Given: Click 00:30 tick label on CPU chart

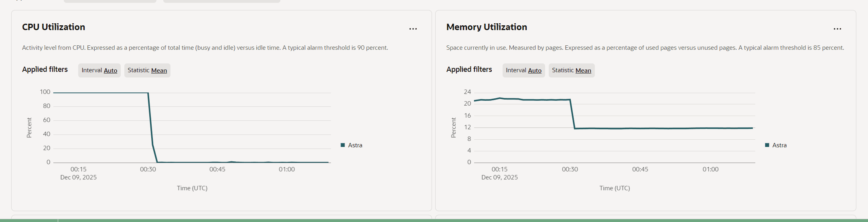Looking at the screenshot, I should [148, 169].
